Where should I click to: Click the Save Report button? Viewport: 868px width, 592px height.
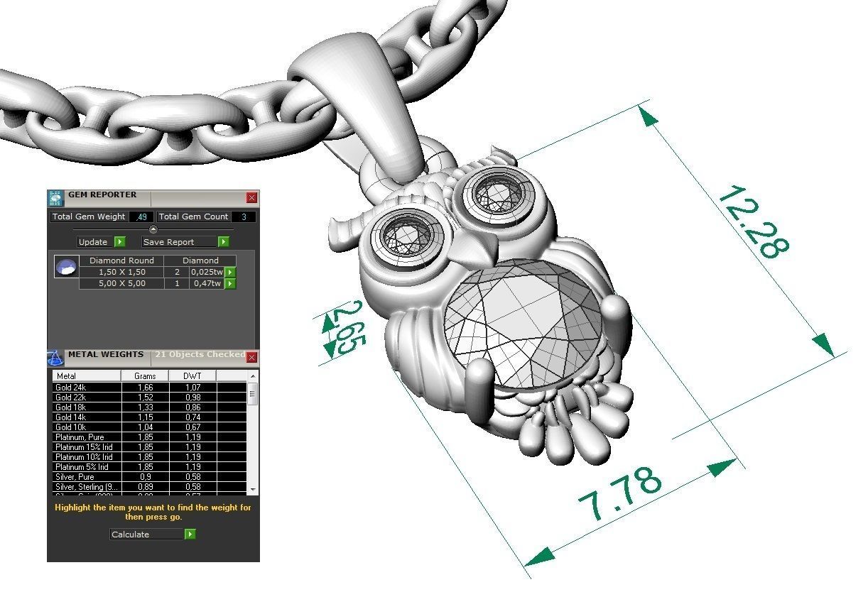pyautogui.click(x=180, y=242)
